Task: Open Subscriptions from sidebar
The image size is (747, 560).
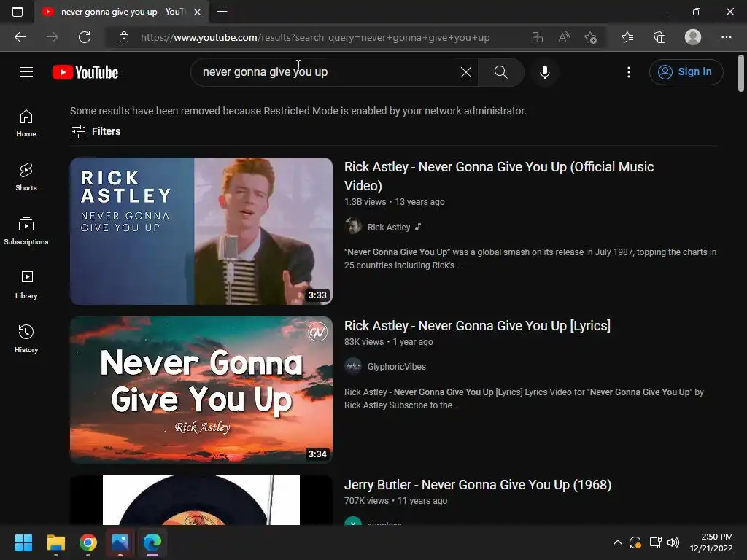Action: click(26, 231)
